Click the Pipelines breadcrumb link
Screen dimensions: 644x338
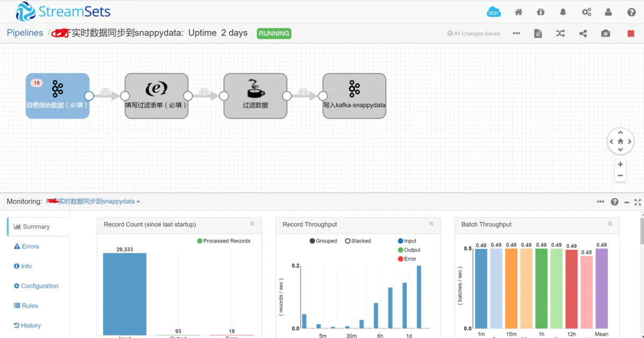tap(25, 33)
